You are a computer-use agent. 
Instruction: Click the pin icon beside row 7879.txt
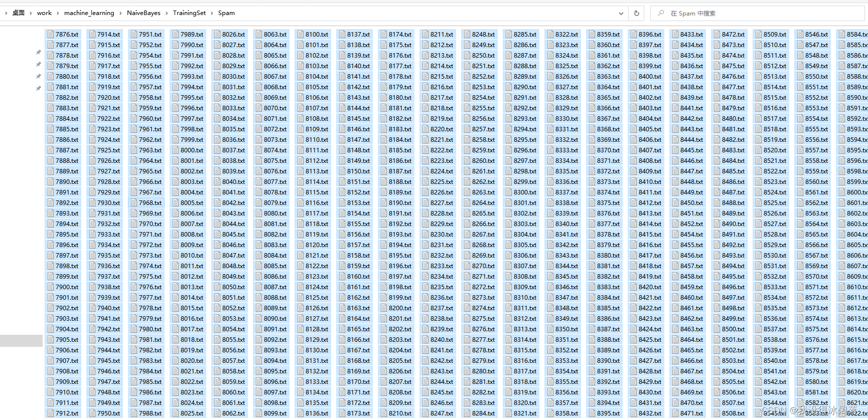(38, 64)
